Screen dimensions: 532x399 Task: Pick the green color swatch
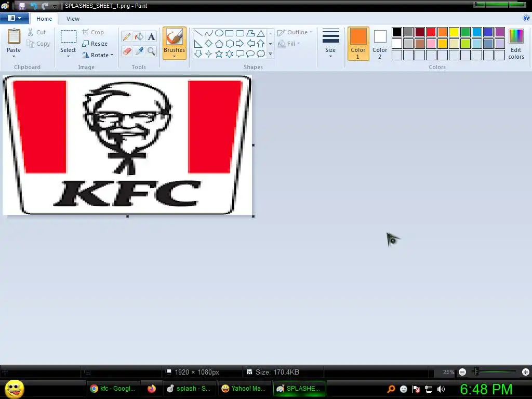pyautogui.click(x=465, y=32)
